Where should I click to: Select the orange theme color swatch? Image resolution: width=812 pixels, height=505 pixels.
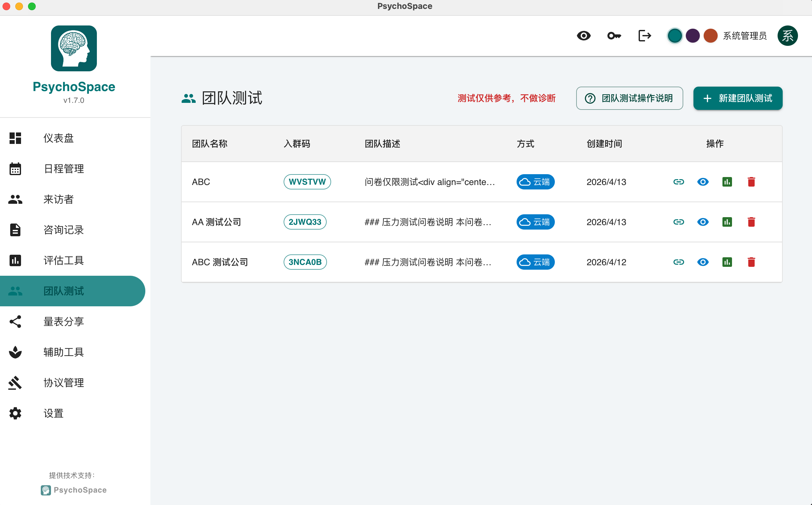[710, 36]
